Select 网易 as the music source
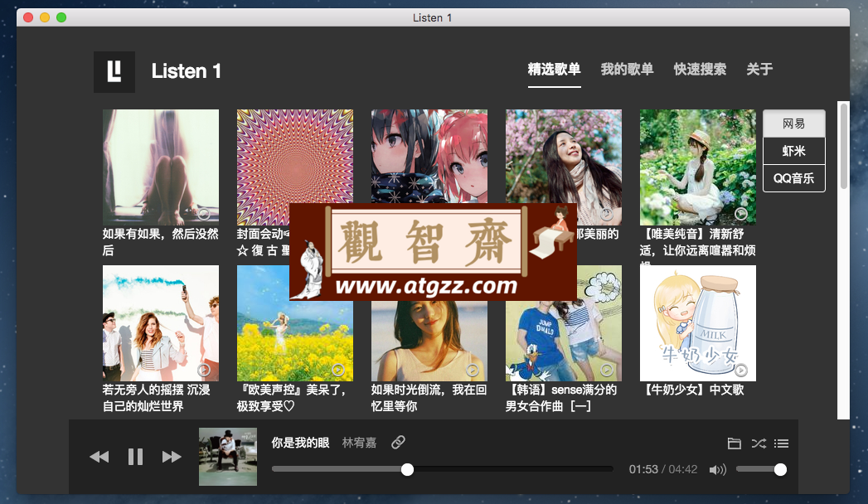This screenshot has height=504, width=868. pos(794,124)
